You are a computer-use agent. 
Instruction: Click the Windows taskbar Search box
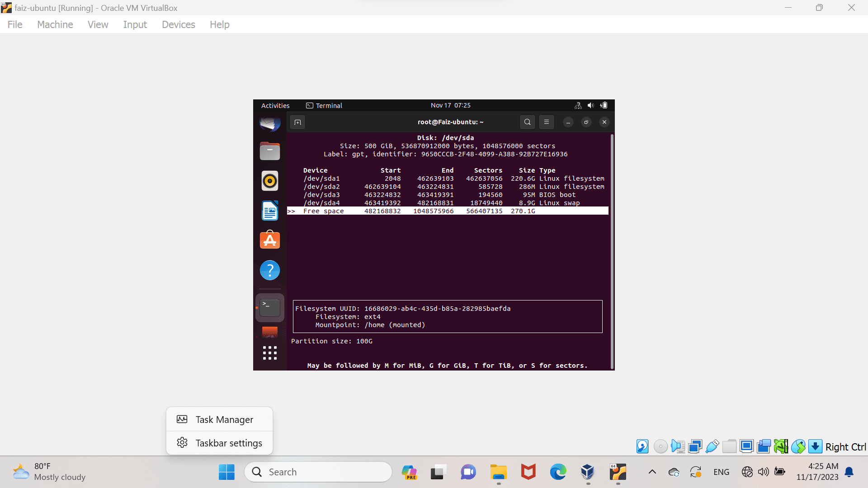point(318,472)
